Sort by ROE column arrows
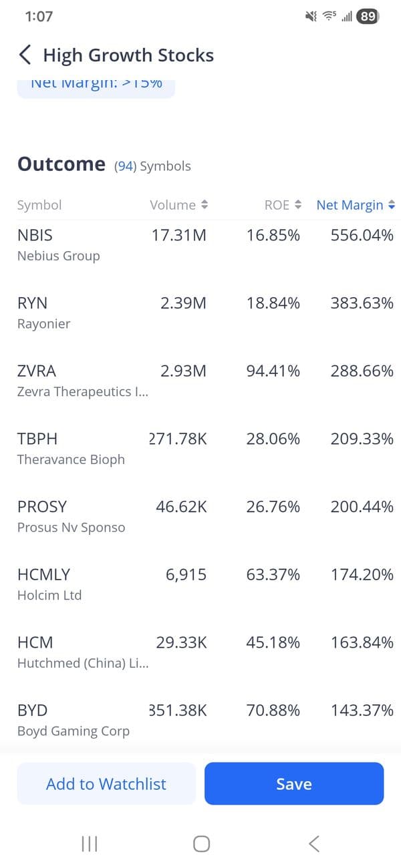The height and width of the screenshot is (868, 401). coord(298,205)
